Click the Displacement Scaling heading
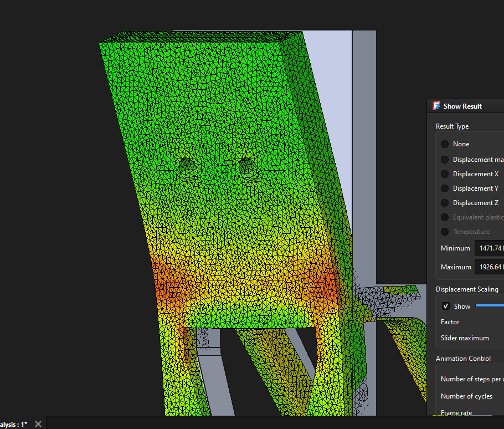This screenshot has width=504, height=429. [467, 289]
